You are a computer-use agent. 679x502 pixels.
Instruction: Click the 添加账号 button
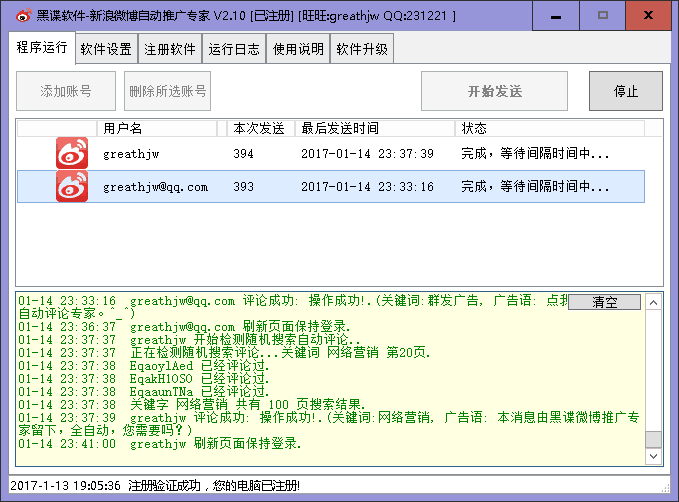coord(66,91)
